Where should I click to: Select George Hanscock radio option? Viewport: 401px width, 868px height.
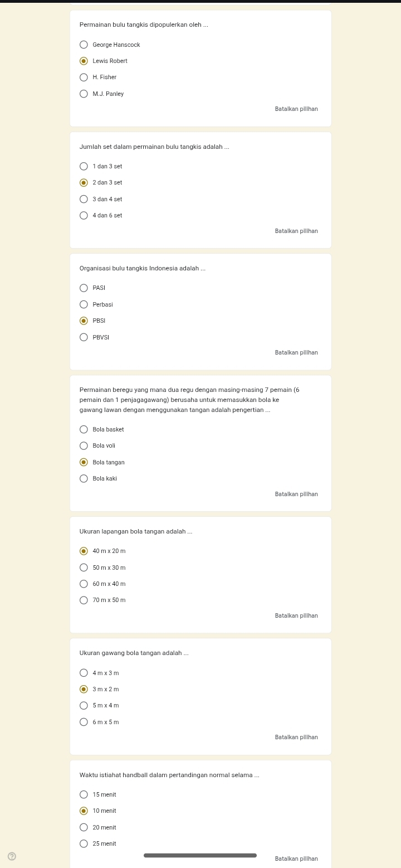click(x=84, y=45)
